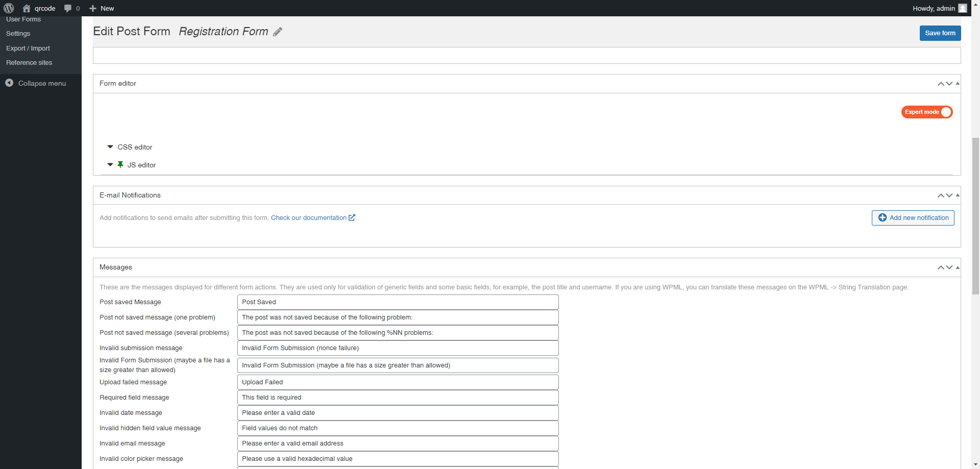This screenshot has width=980, height=469.
Task: Move the E-mail Notifications panel down
Action: point(949,195)
